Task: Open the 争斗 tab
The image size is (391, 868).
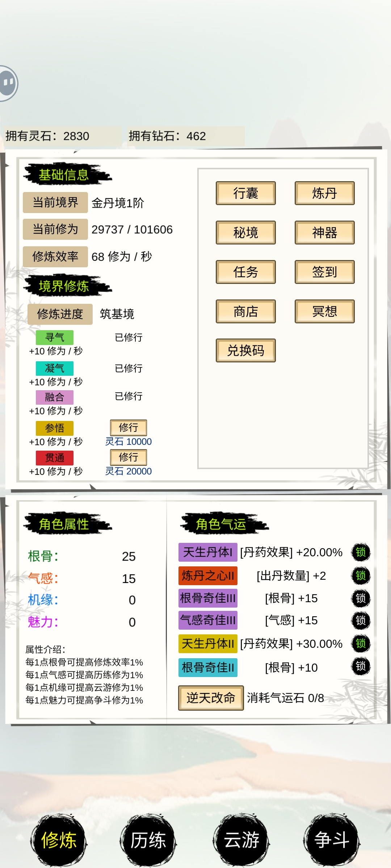Action: 332,840
